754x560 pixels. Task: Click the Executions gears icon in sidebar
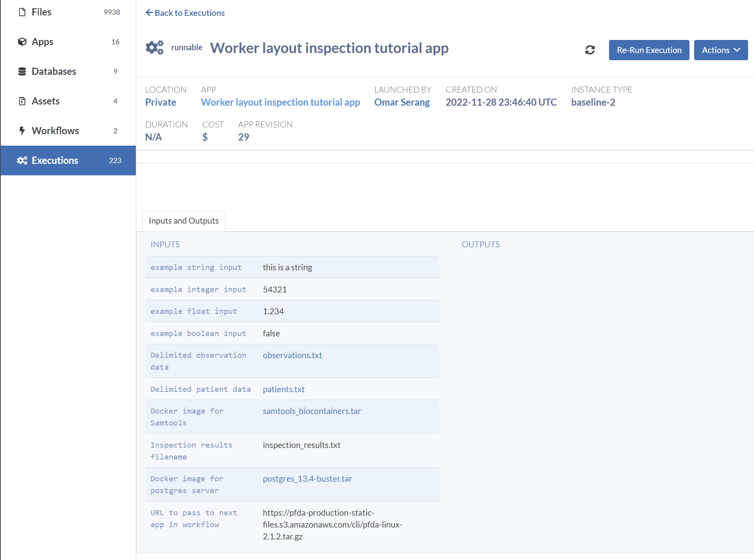tap(22, 160)
